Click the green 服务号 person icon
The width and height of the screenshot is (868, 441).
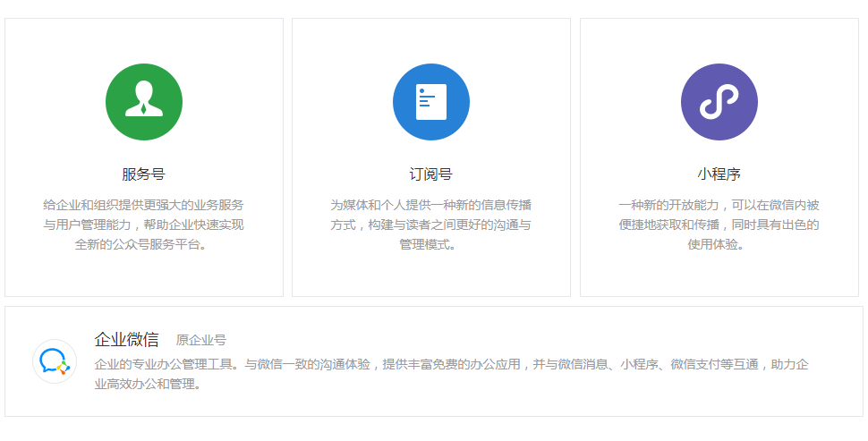click(x=144, y=102)
